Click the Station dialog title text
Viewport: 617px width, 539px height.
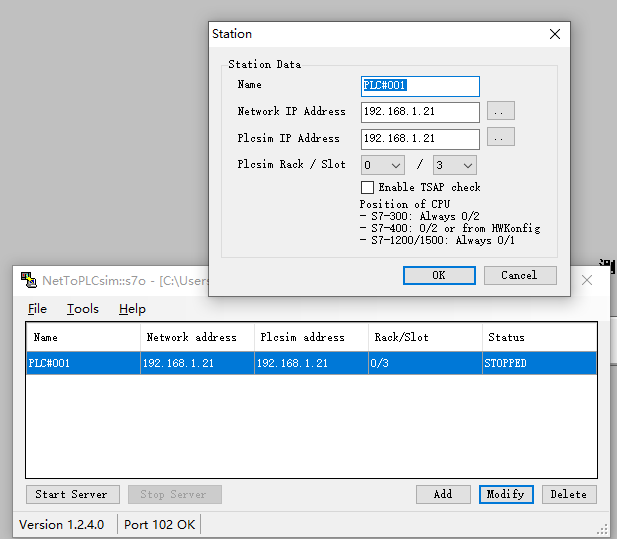pos(232,34)
